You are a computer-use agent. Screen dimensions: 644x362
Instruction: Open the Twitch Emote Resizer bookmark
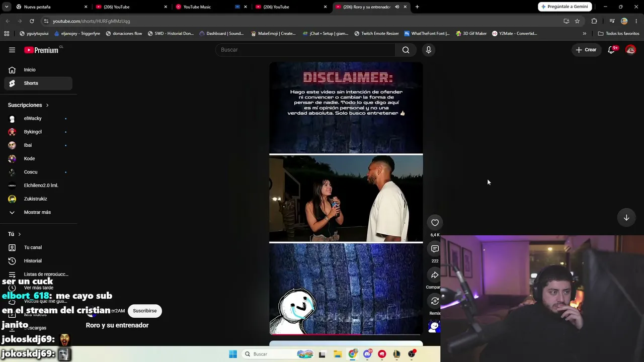(376, 34)
